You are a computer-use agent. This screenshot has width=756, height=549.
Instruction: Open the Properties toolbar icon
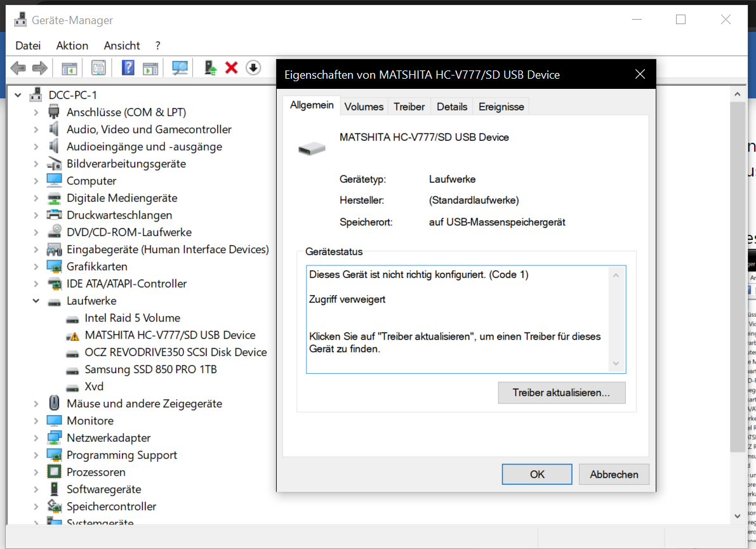(x=98, y=68)
